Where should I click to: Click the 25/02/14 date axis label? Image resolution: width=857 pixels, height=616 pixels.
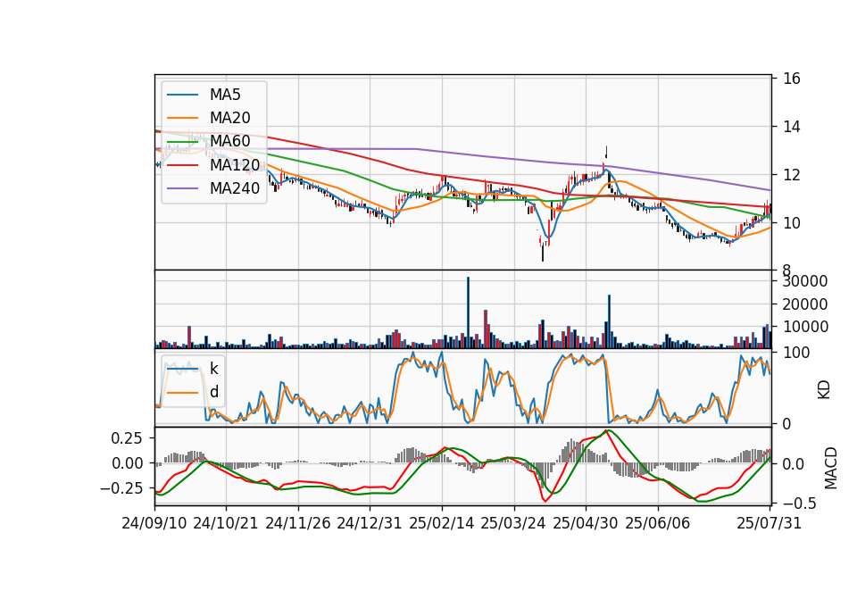click(442, 523)
